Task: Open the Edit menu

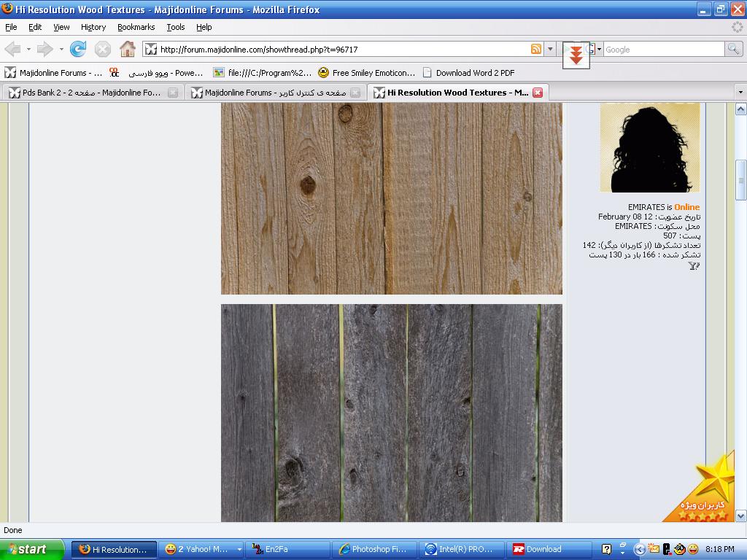Action: point(35,27)
